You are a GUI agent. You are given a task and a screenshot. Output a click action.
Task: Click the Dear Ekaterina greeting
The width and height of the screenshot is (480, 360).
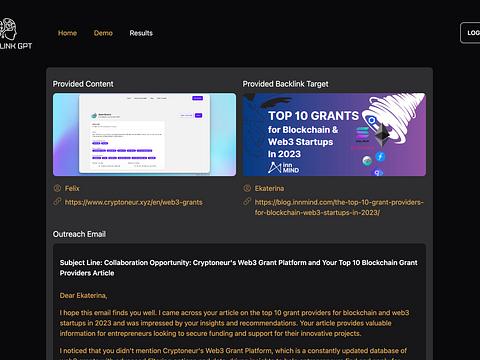click(x=83, y=296)
